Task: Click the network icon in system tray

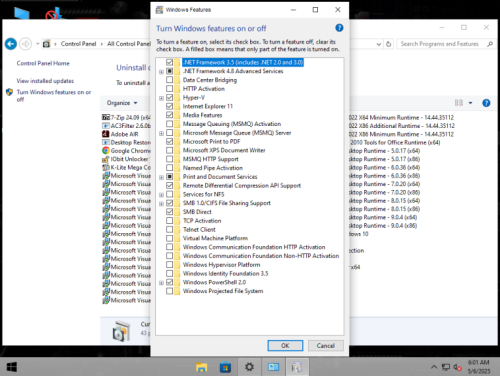Action: pos(446,367)
